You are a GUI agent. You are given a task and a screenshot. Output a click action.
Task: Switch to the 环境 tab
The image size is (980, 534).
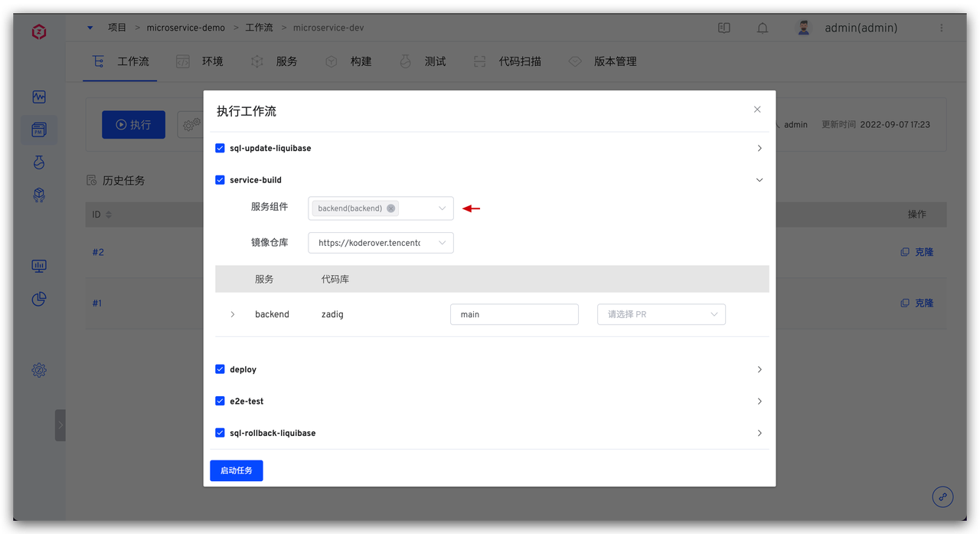[201, 61]
